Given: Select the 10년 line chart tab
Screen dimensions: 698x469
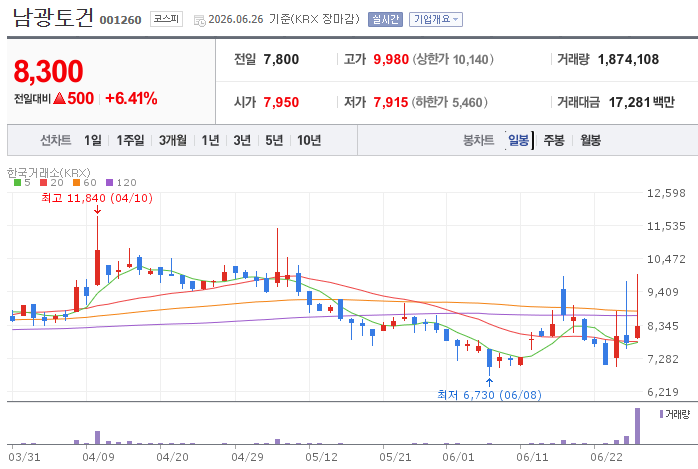Looking at the screenshot, I should point(309,141).
